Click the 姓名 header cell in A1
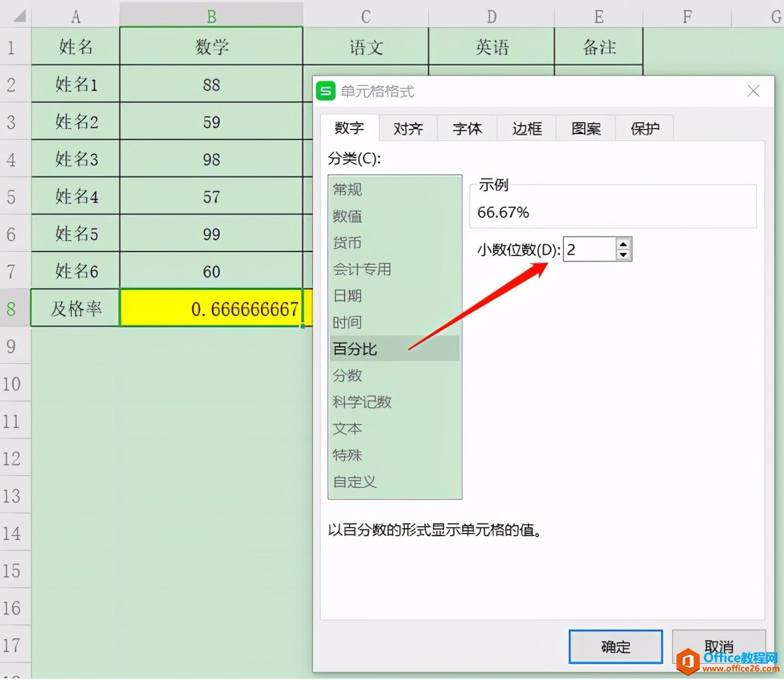 click(x=75, y=46)
